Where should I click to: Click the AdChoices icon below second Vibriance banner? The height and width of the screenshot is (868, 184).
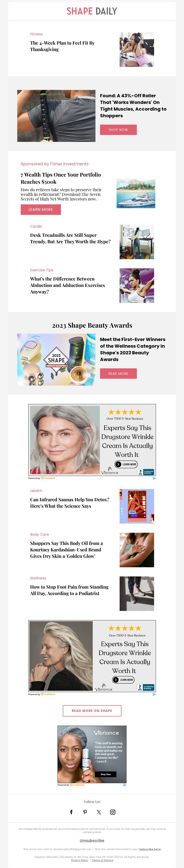[x=154, y=694]
